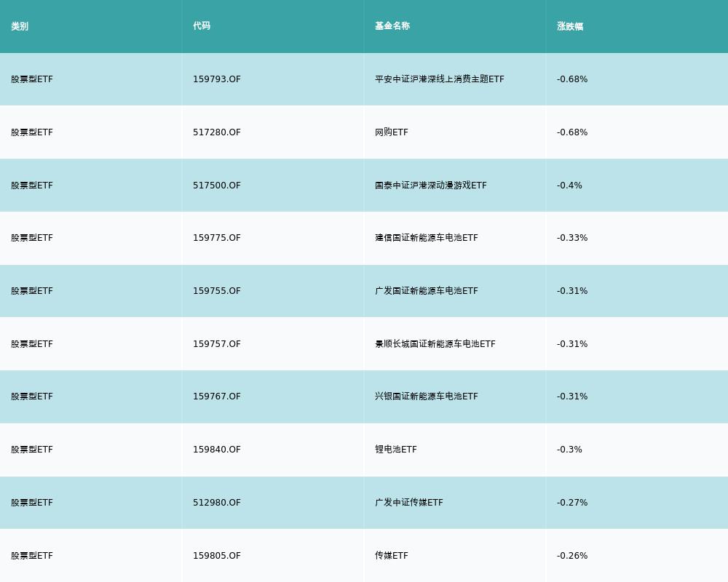
Task: Click fund name 平安中证沪港深线上消费主题ETF
Action: [440, 79]
